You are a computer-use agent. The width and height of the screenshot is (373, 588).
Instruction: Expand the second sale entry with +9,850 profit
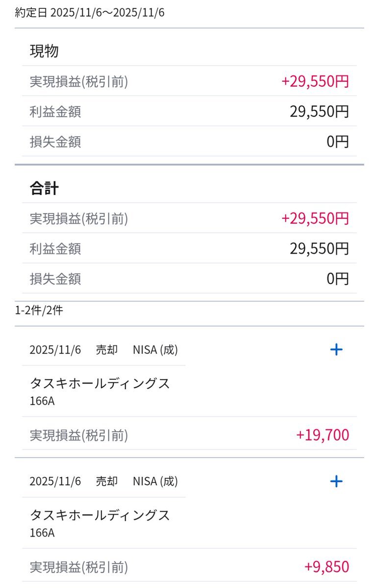click(x=336, y=481)
